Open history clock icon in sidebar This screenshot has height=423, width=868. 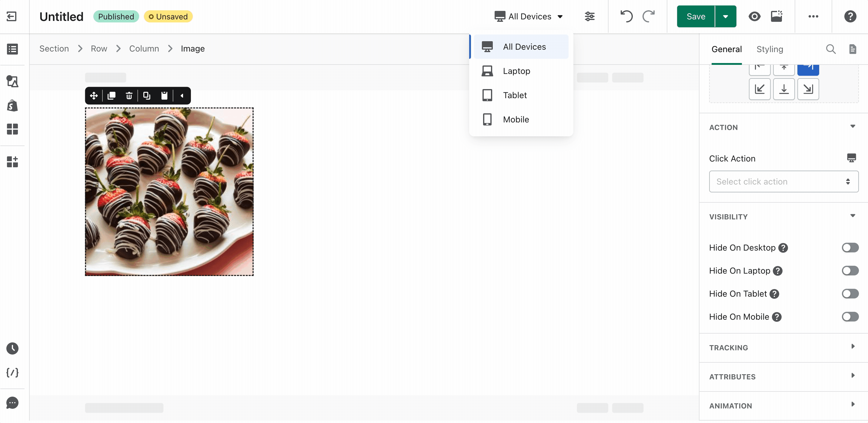click(x=12, y=348)
